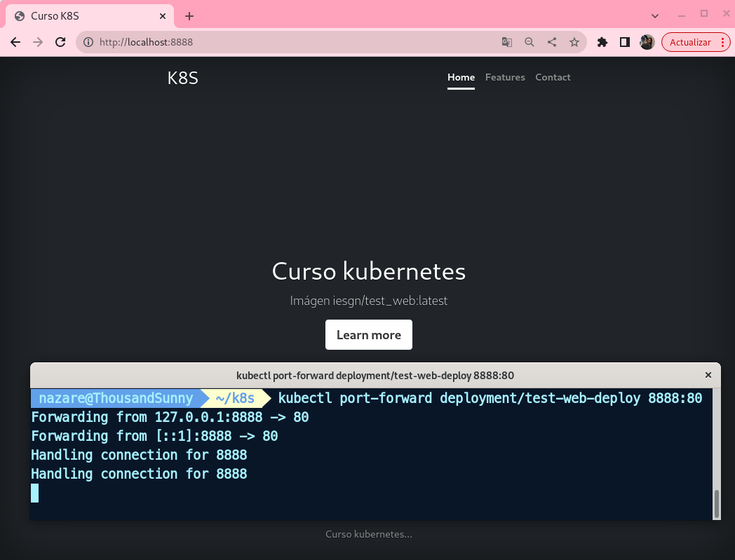This screenshot has height=560, width=735.
Task: Click the browser forward arrow
Action: pyautogui.click(x=38, y=42)
